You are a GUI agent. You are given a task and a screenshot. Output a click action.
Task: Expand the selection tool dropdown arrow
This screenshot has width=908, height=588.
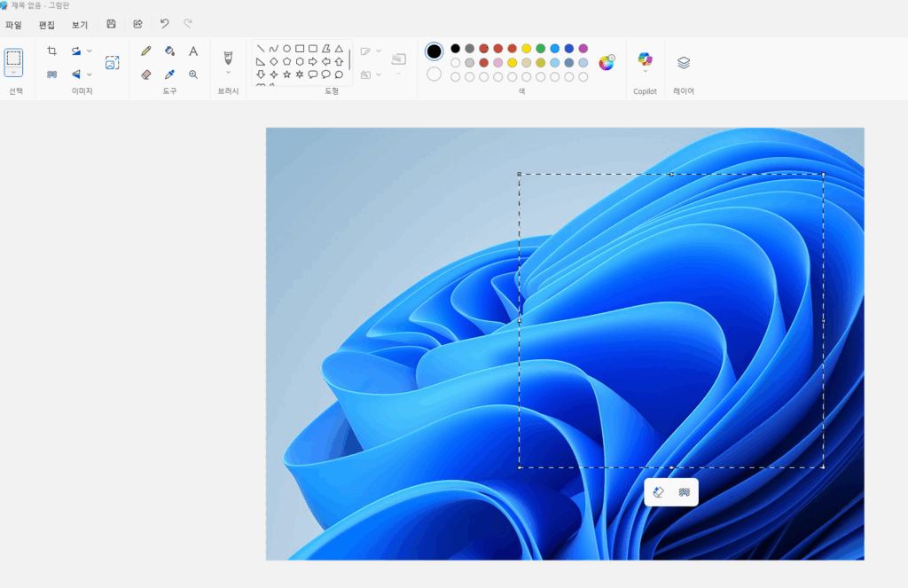click(13, 73)
